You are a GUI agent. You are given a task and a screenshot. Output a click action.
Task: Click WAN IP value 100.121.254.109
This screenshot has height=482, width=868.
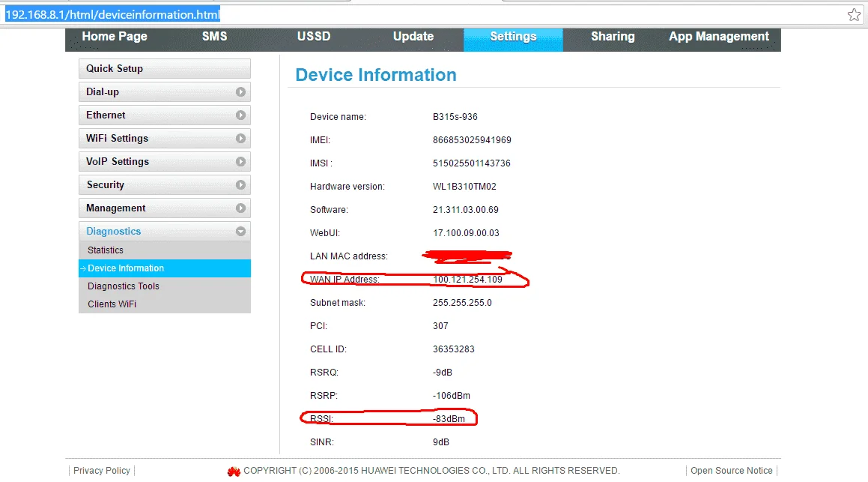[x=468, y=280]
